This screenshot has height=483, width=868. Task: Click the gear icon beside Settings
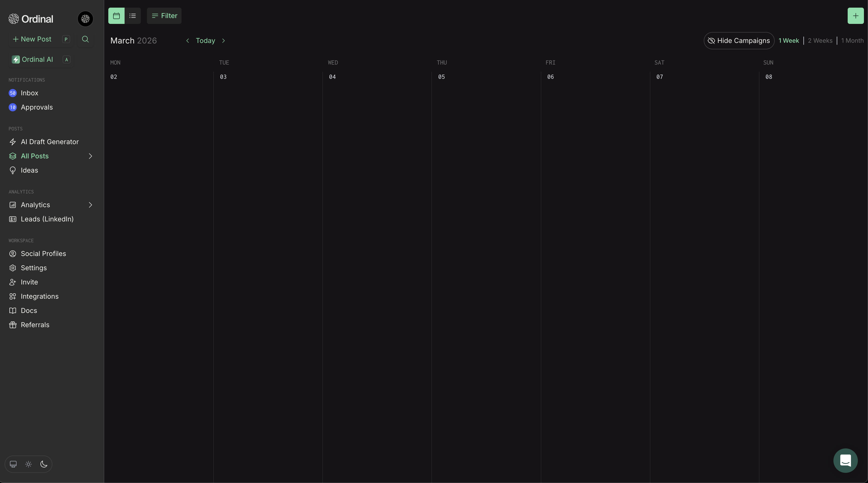tap(12, 268)
